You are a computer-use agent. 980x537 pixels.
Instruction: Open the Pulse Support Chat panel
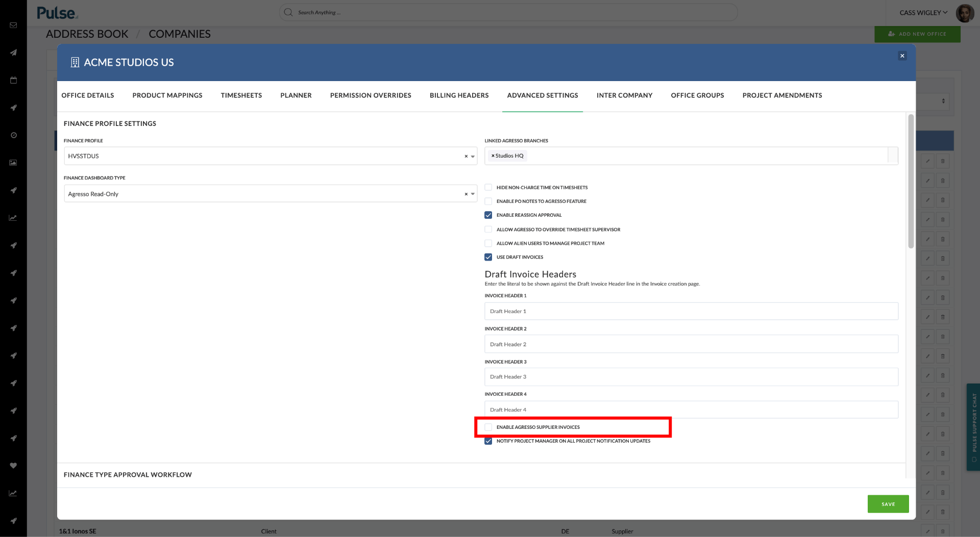[973, 427]
